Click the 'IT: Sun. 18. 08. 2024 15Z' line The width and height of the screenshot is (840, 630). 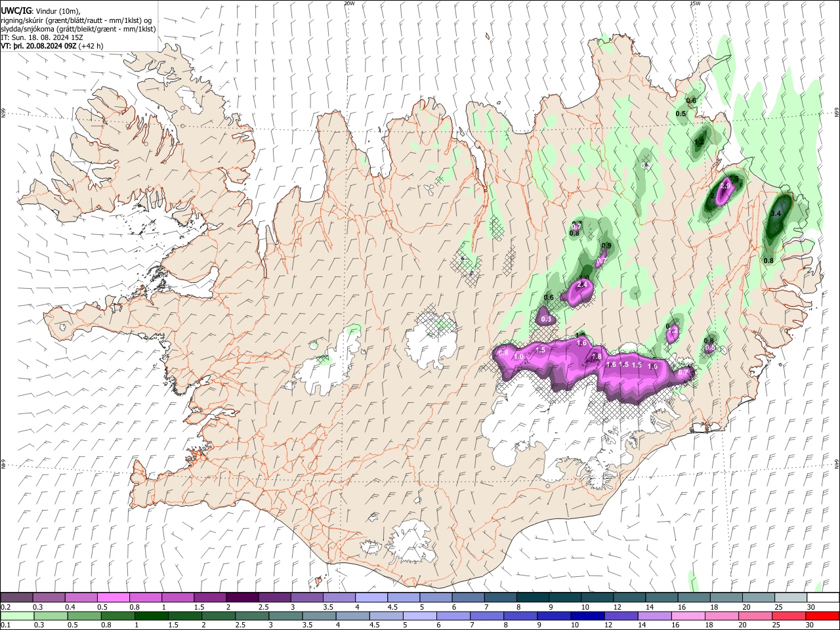(x=42, y=37)
